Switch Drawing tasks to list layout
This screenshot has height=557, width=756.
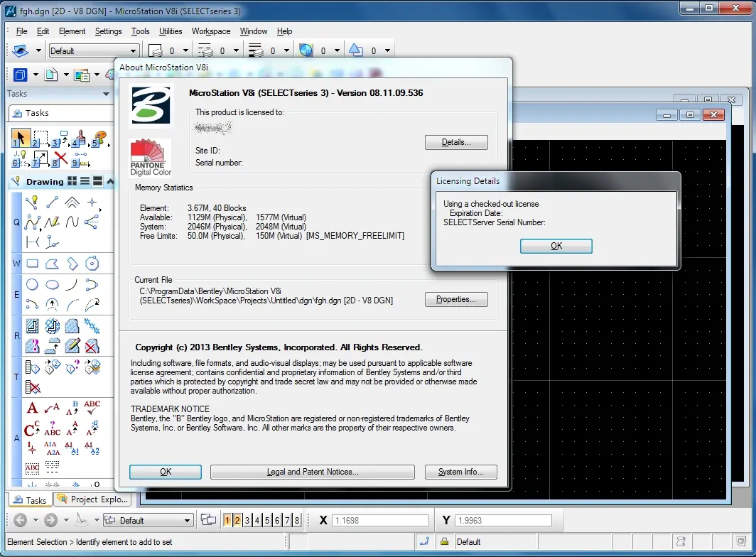click(85, 181)
